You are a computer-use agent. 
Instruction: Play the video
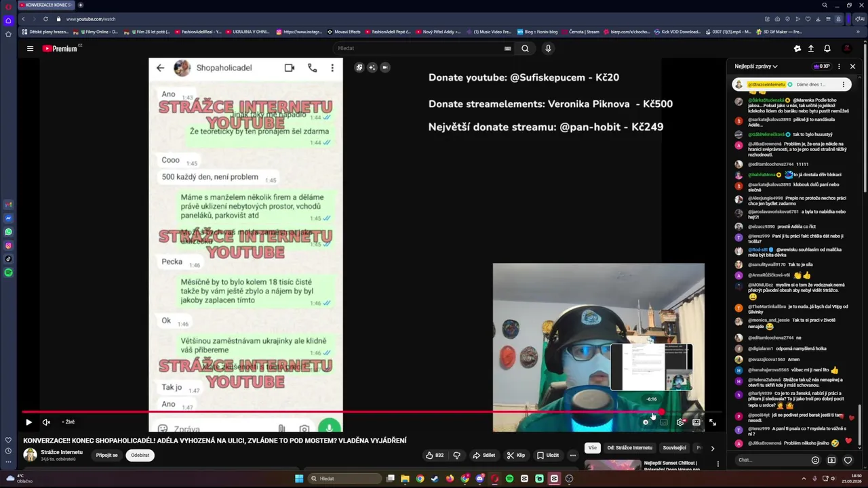(x=28, y=422)
